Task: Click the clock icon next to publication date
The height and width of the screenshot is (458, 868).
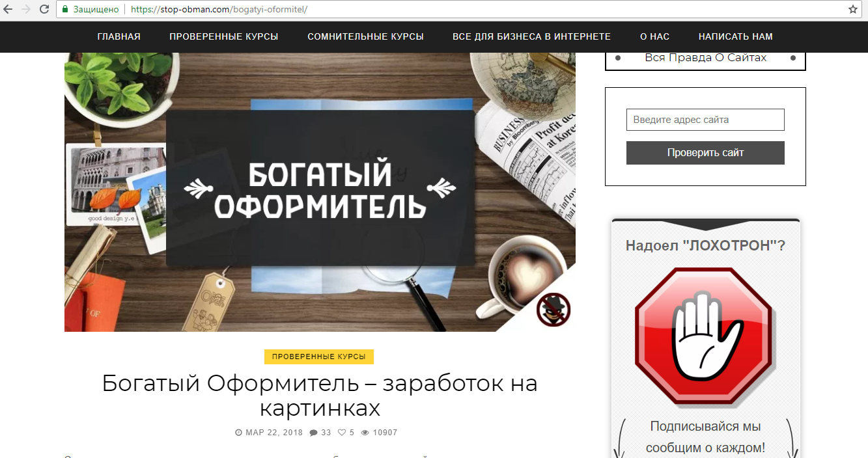Action: point(237,432)
